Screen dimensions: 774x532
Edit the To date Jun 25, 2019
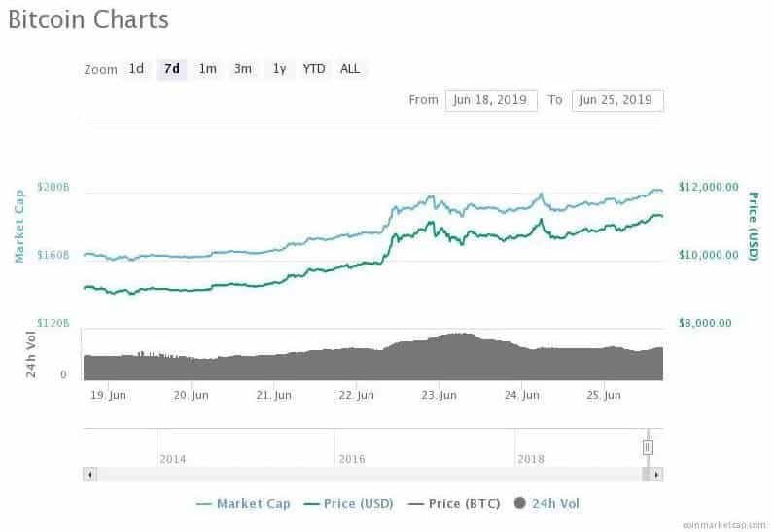(x=617, y=101)
